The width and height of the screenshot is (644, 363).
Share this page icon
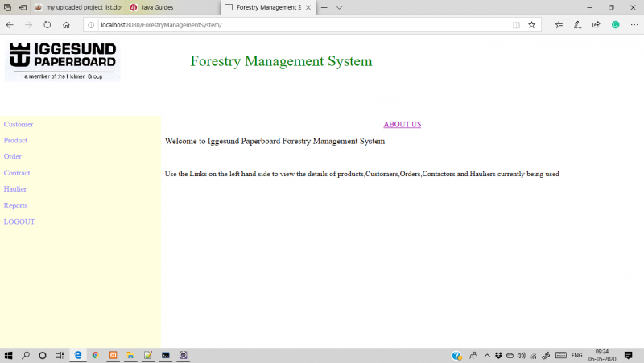click(x=597, y=25)
